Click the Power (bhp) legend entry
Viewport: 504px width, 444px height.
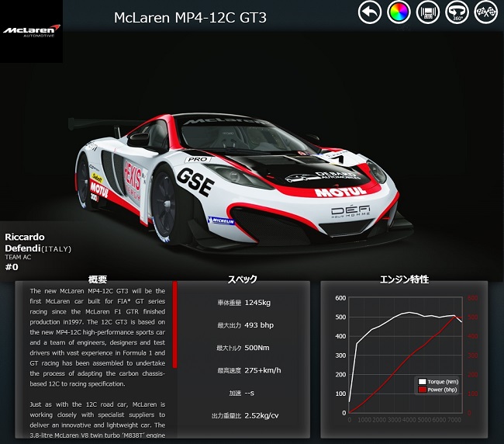click(438, 390)
